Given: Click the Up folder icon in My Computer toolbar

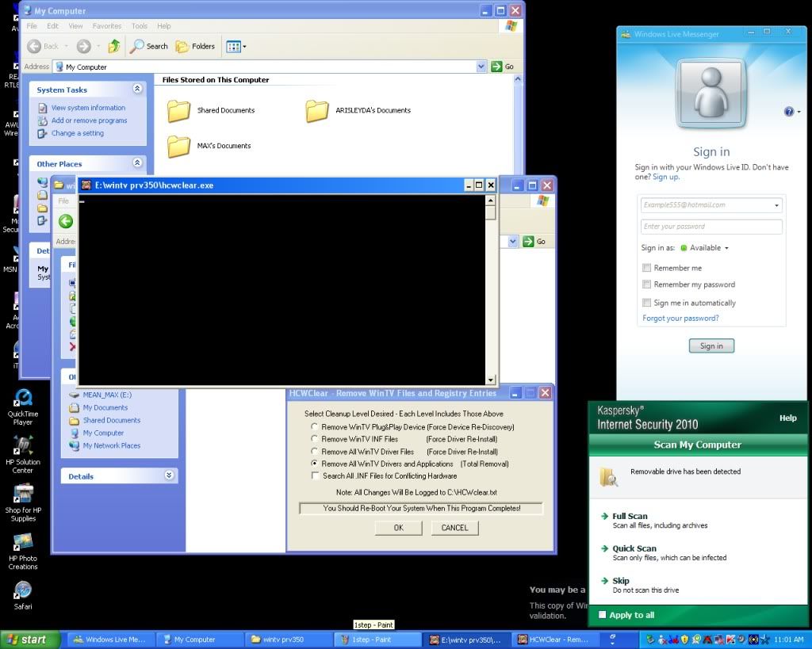Looking at the screenshot, I should pos(114,46).
